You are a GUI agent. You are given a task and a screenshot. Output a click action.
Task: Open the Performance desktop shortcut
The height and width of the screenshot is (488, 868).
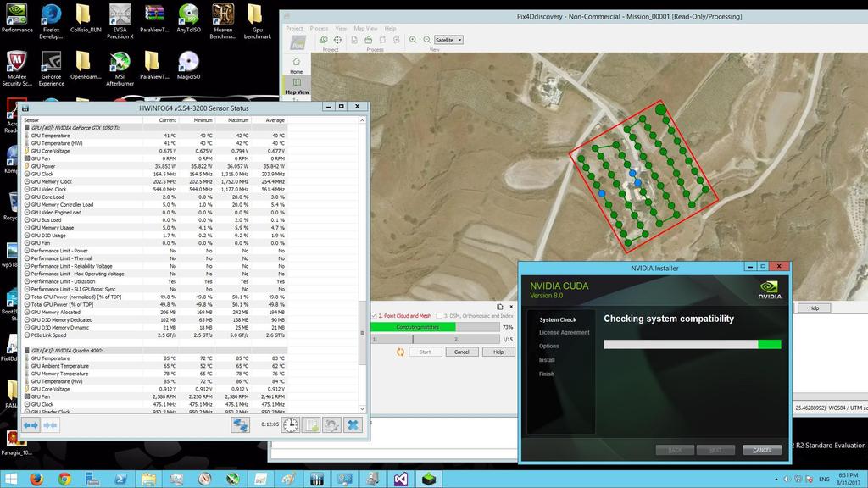(17, 18)
